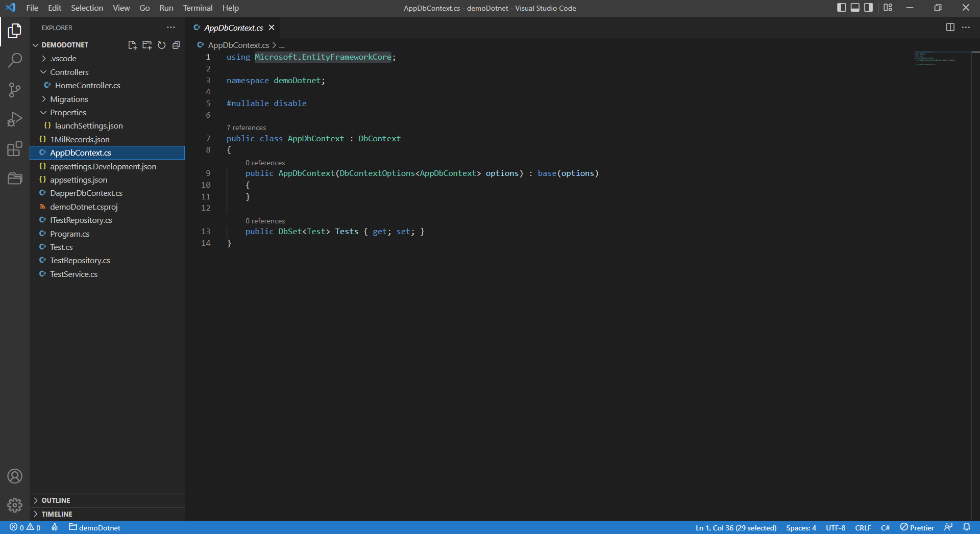Open the Manage gear icon

click(15, 505)
